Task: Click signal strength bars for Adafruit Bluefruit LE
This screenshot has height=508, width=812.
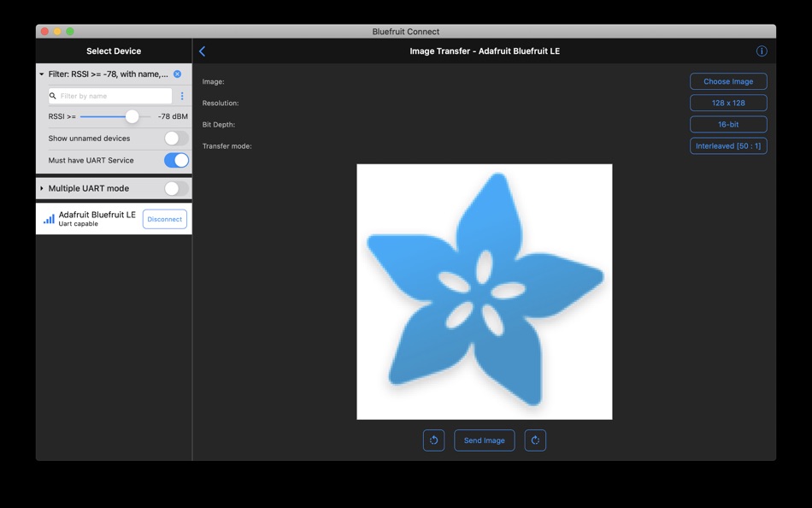Action: point(49,219)
